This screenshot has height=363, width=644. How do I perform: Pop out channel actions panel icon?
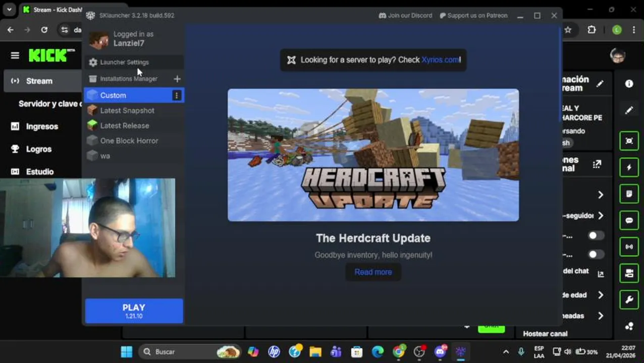click(597, 164)
